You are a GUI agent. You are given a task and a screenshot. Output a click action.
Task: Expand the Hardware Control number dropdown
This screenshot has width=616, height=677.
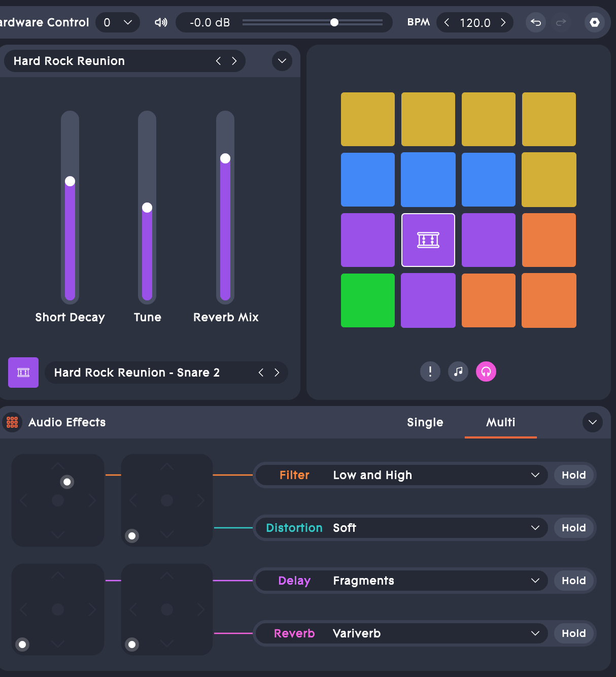(x=128, y=22)
